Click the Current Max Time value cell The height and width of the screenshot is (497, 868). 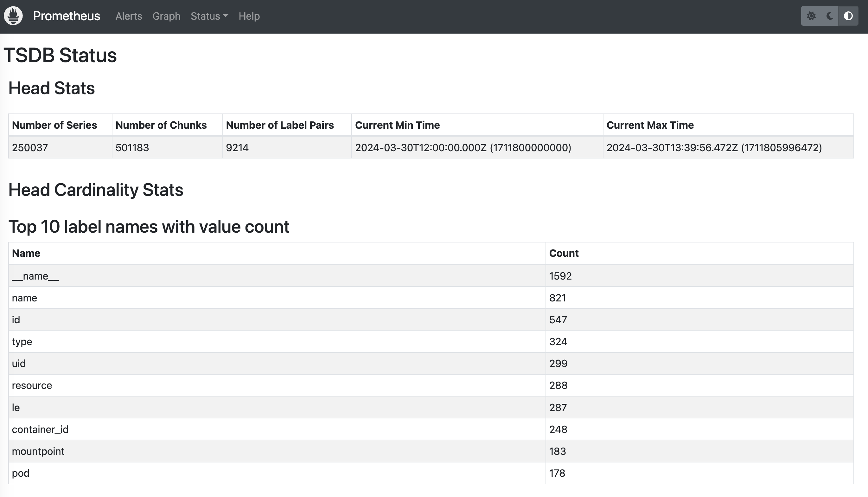[x=714, y=147]
